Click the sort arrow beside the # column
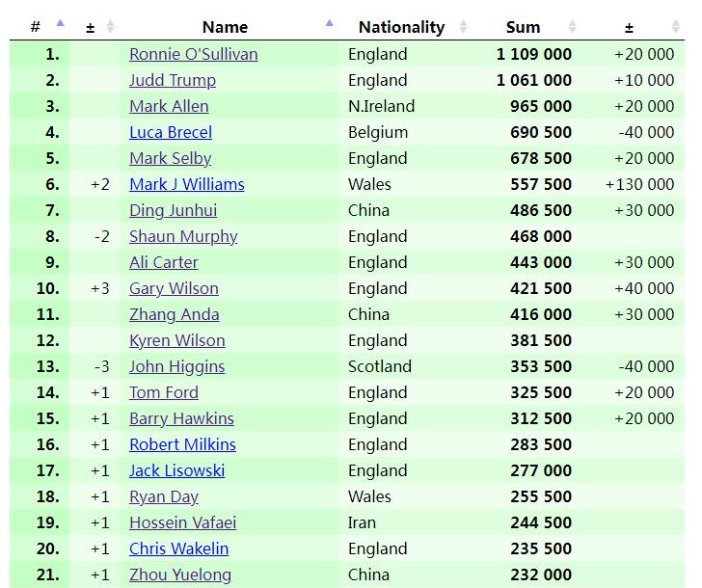This screenshot has width=702, height=588. [x=61, y=24]
